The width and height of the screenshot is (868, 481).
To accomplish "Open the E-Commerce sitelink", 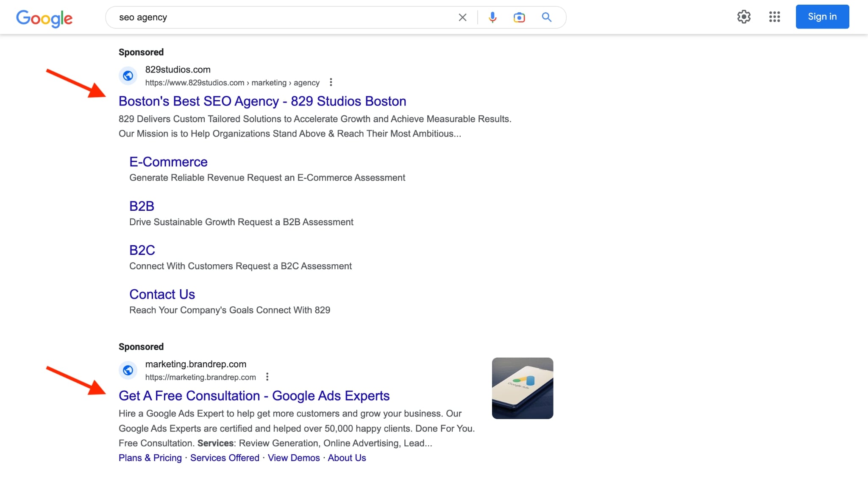I will click(x=168, y=162).
